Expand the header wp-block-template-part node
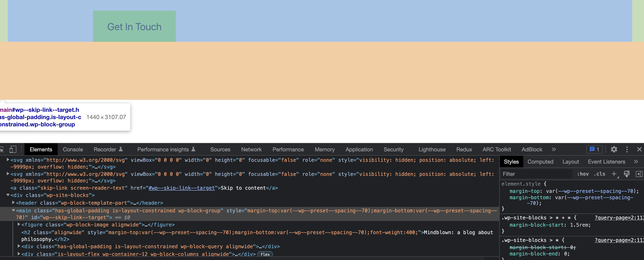Viewport: 644px width, 260px height. click(x=13, y=203)
